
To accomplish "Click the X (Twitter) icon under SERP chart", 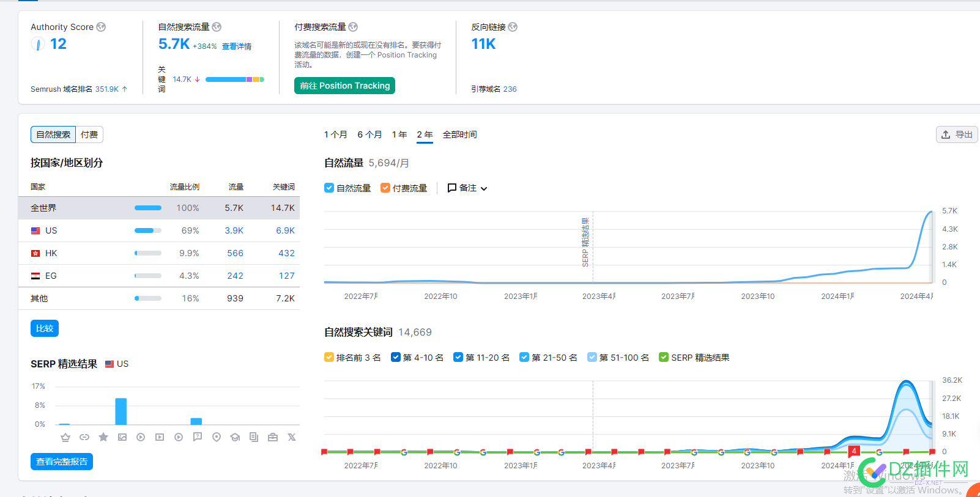I will (x=292, y=437).
